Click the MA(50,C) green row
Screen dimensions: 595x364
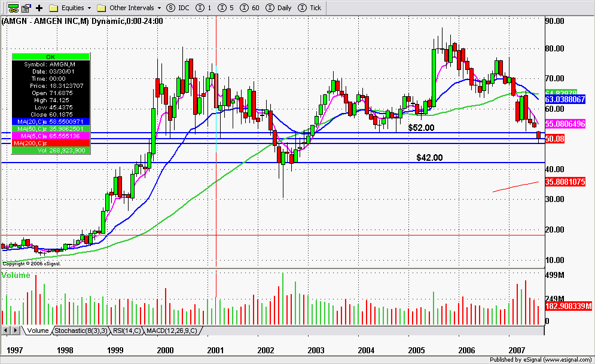[51, 129]
